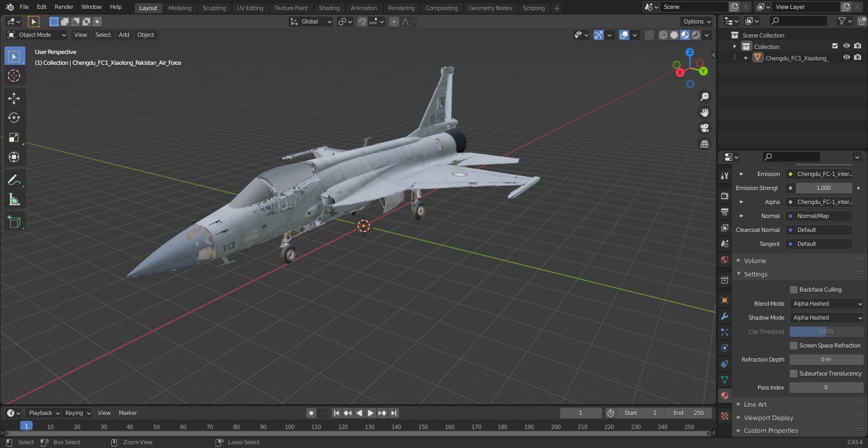Click the zoom viewport magnifier icon
This screenshot has height=448, width=868.
[x=705, y=97]
